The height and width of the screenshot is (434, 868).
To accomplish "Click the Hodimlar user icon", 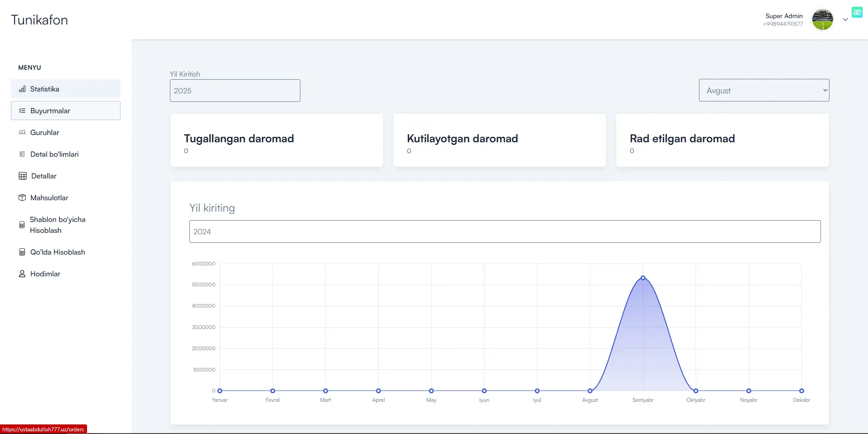I will [22, 274].
